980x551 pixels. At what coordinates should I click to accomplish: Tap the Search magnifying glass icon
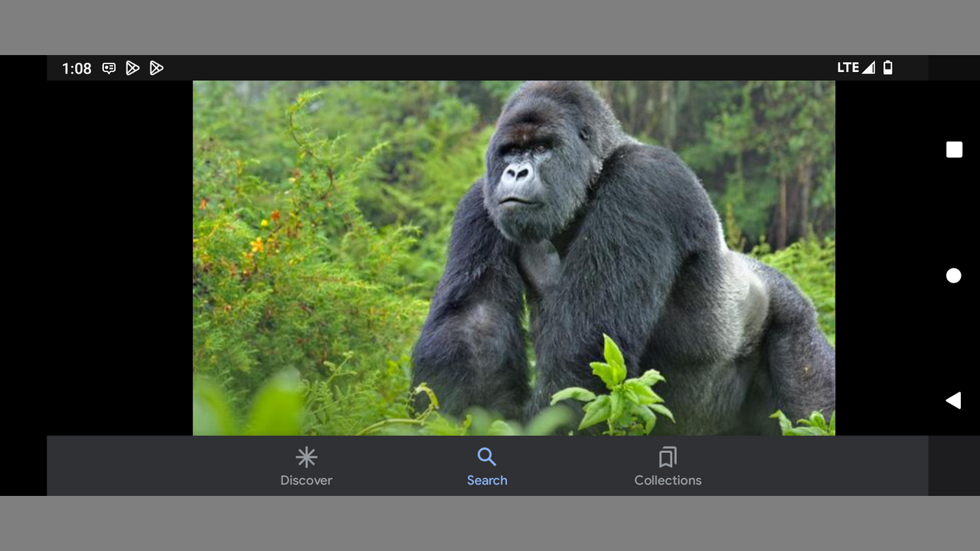click(487, 457)
